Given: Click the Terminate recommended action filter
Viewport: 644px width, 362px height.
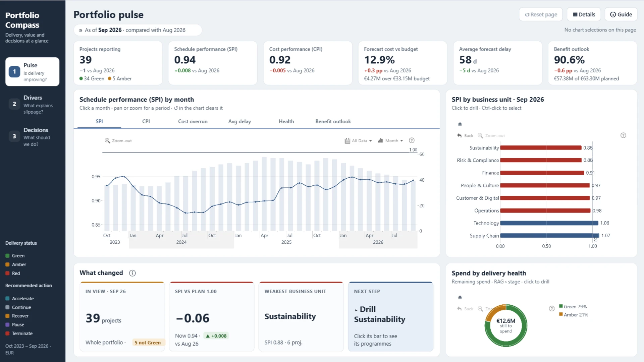Looking at the screenshot, I should pos(19,334).
